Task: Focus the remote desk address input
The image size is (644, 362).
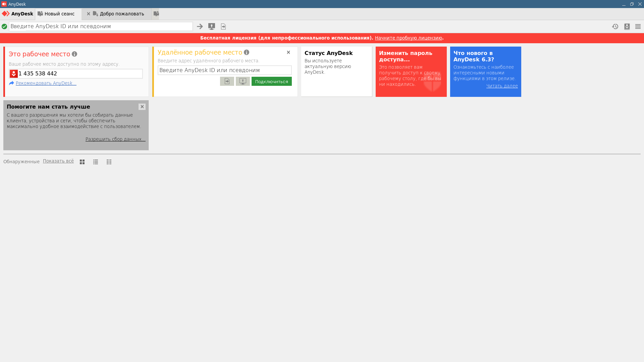Action: (x=225, y=70)
